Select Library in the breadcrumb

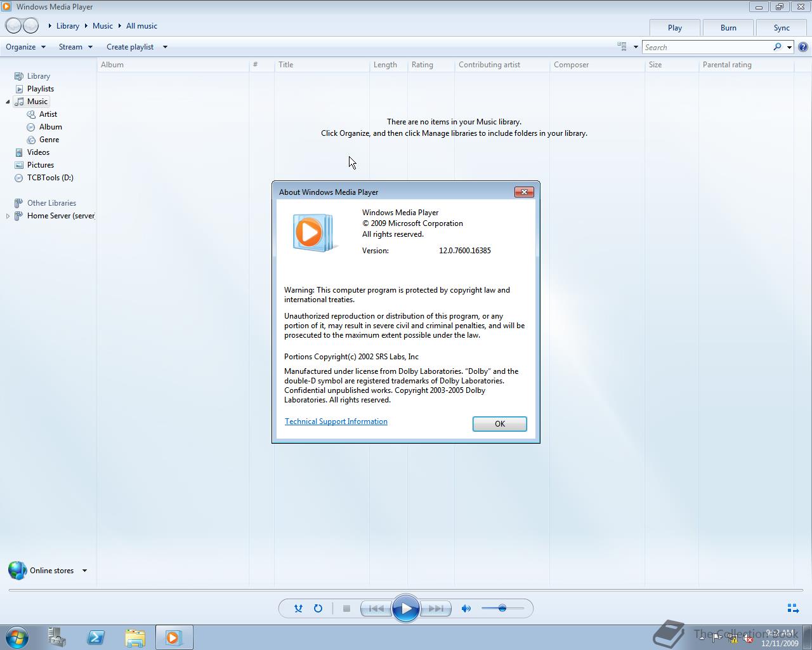[x=68, y=26]
